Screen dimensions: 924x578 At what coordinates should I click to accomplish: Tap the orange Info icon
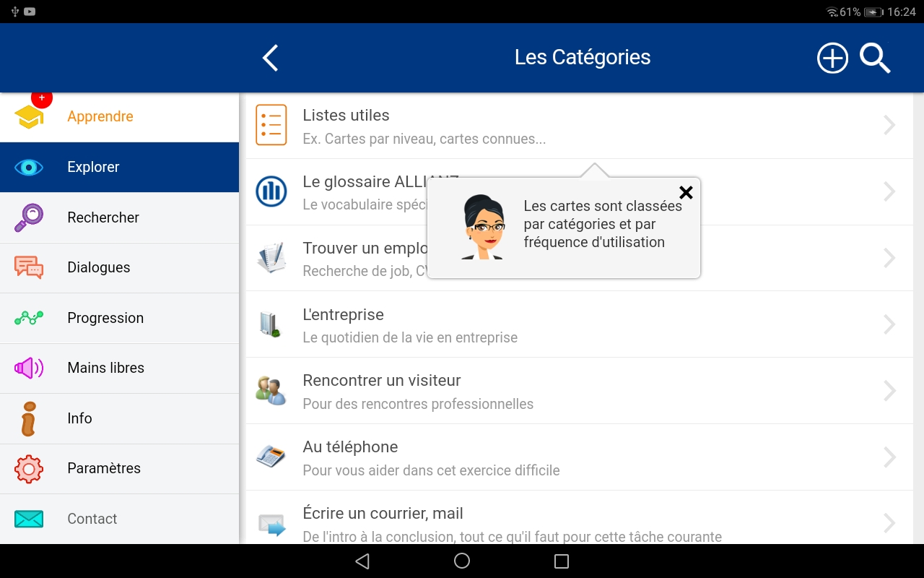[x=28, y=418]
